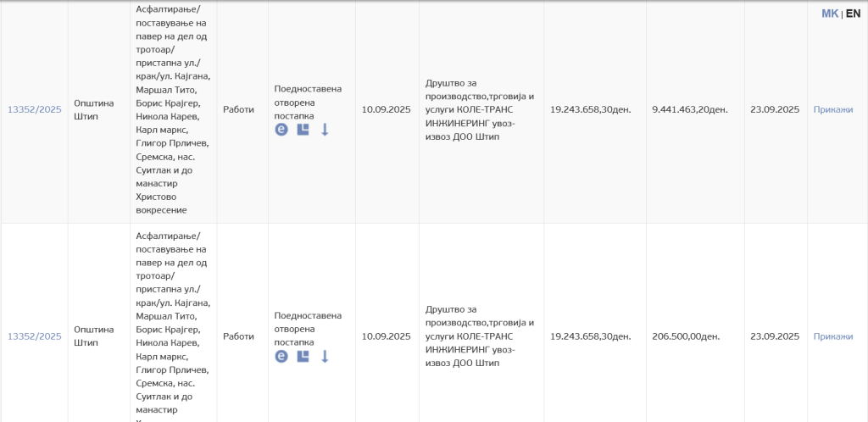Click the circular 'e' e-procurement icon in first row
Screen dimensions: 868x422
pyautogui.click(x=281, y=130)
